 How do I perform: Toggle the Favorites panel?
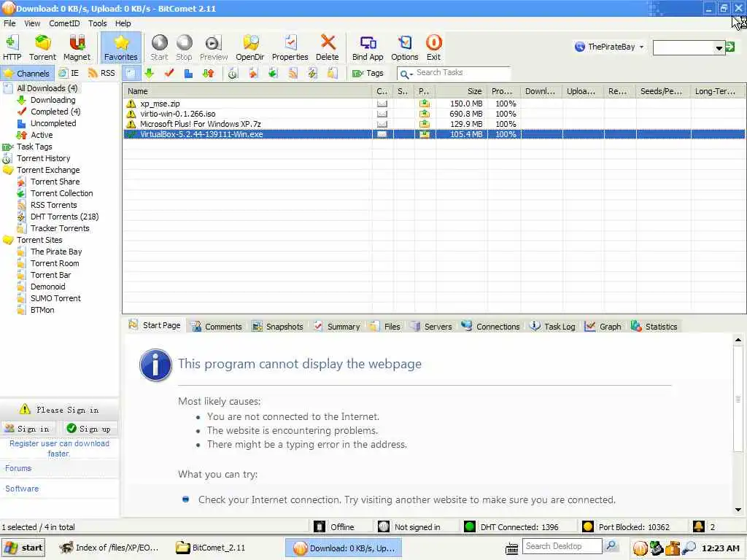[121, 47]
